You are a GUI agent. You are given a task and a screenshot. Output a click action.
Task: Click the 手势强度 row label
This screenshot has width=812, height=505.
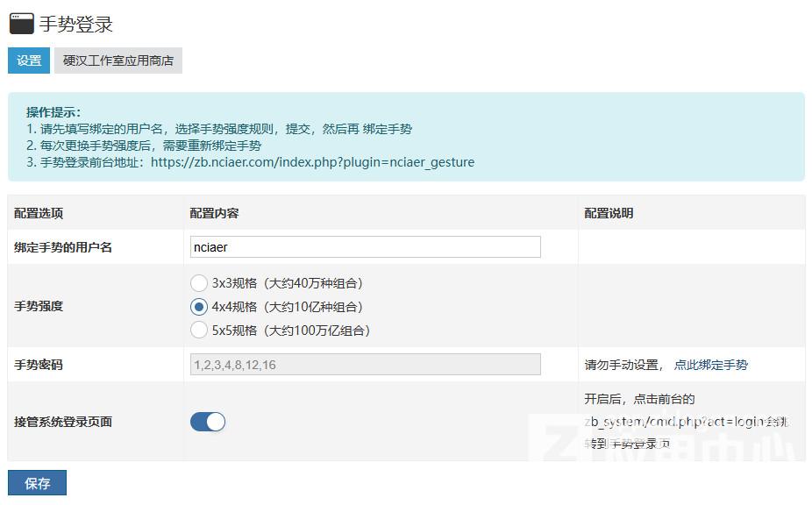coord(39,307)
